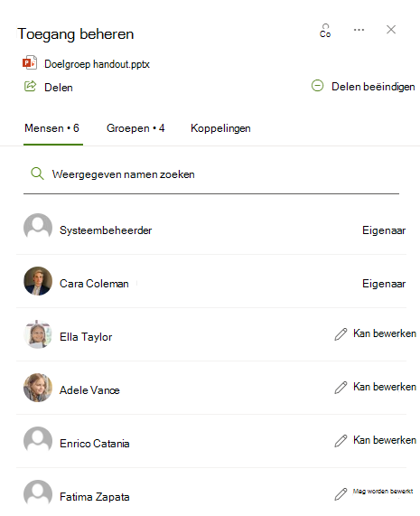This screenshot has width=420, height=516.
Task: Click the Delen share icon
Action: tap(31, 86)
